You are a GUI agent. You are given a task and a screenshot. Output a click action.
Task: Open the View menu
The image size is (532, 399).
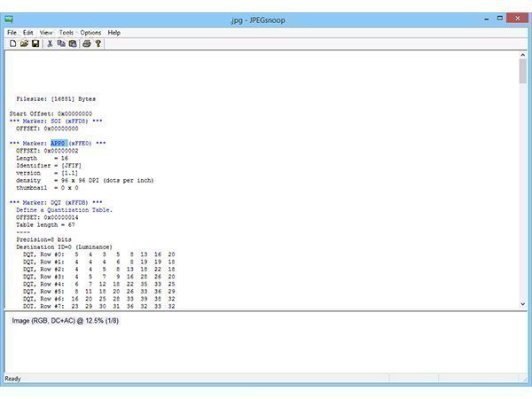pyautogui.click(x=46, y=33)
